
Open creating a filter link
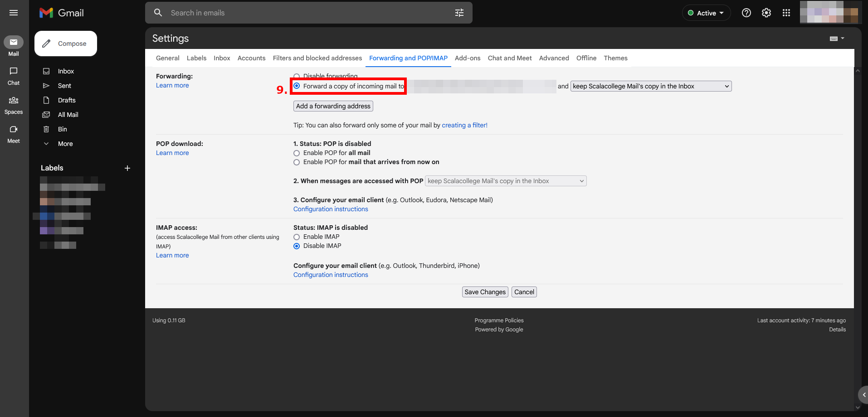pos(465,125)
